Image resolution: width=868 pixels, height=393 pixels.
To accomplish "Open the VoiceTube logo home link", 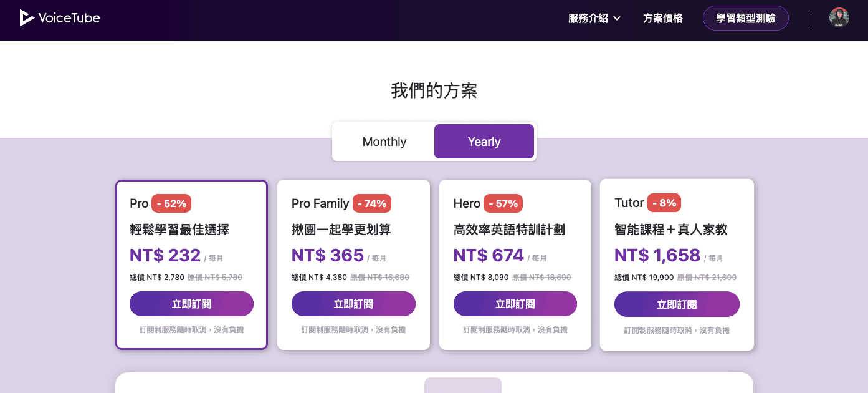I will point(60,18).
